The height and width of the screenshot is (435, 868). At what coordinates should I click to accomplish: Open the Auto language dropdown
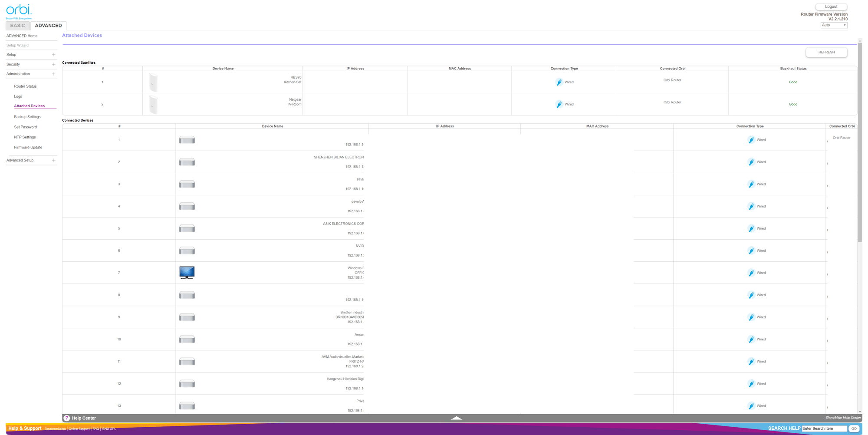coord(834,25)
